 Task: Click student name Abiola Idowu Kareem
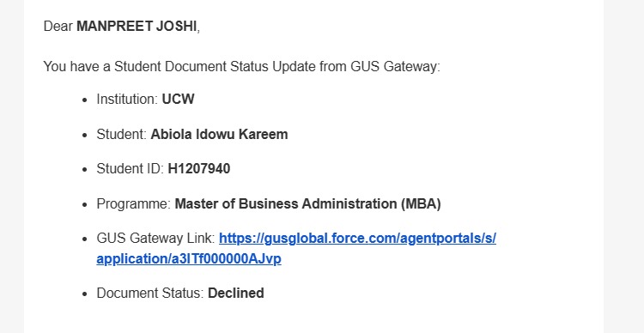point(219,134)
